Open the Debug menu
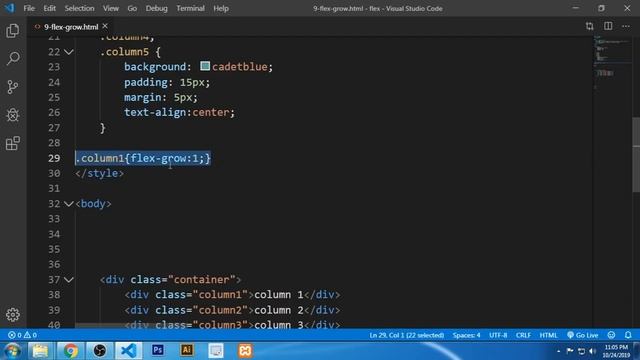Viewport: 640px width, 360px height. pyautogui.click(x=156, y=8)
